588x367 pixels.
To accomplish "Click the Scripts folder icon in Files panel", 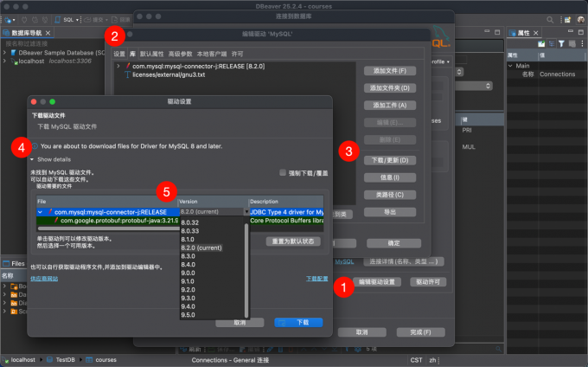I will [x=14, y=312].
